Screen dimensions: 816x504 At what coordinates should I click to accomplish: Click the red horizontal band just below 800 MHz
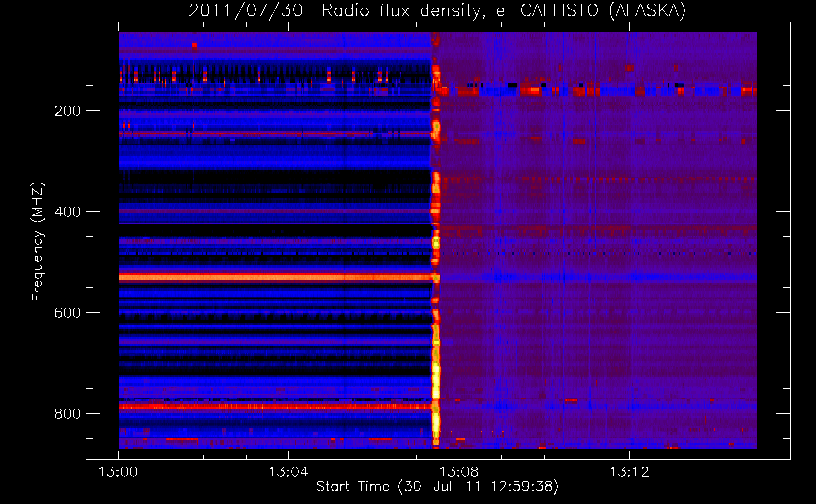tap(275, 406)
